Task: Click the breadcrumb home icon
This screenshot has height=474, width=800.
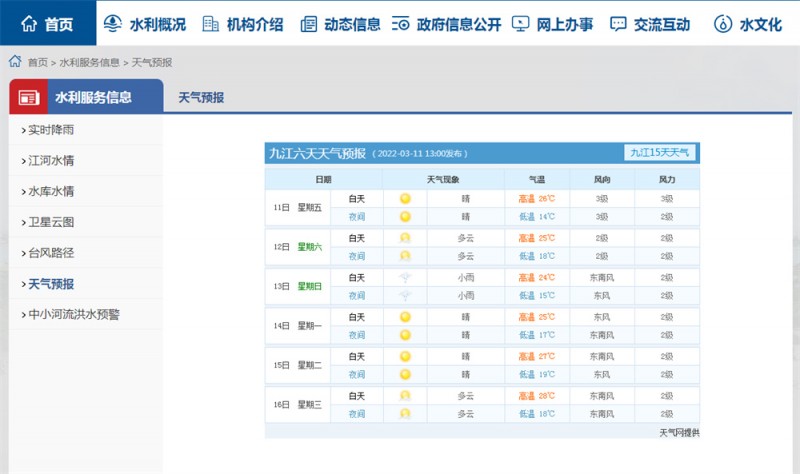Action: pos(15,61)
